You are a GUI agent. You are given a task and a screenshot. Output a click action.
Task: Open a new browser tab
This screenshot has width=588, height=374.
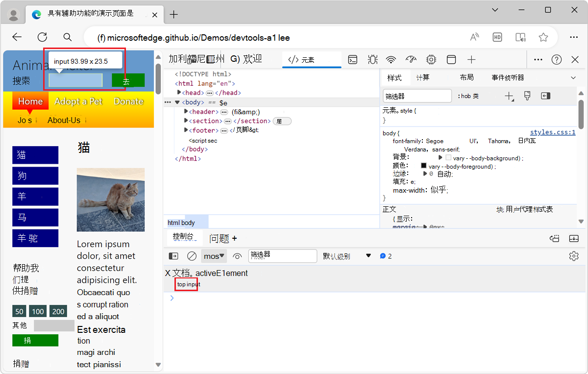(x=173, y=14)
